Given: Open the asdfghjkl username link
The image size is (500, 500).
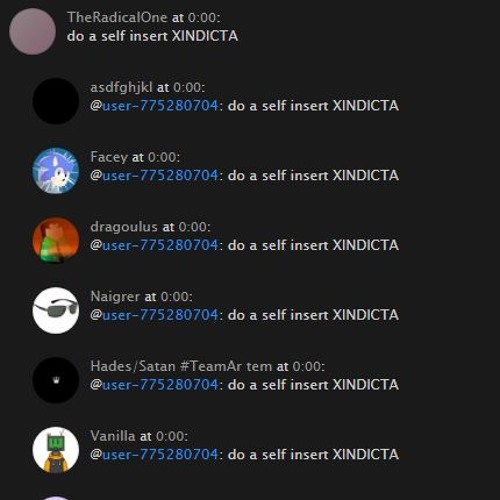Looking at the screenshot, I should tap(121, 88).
